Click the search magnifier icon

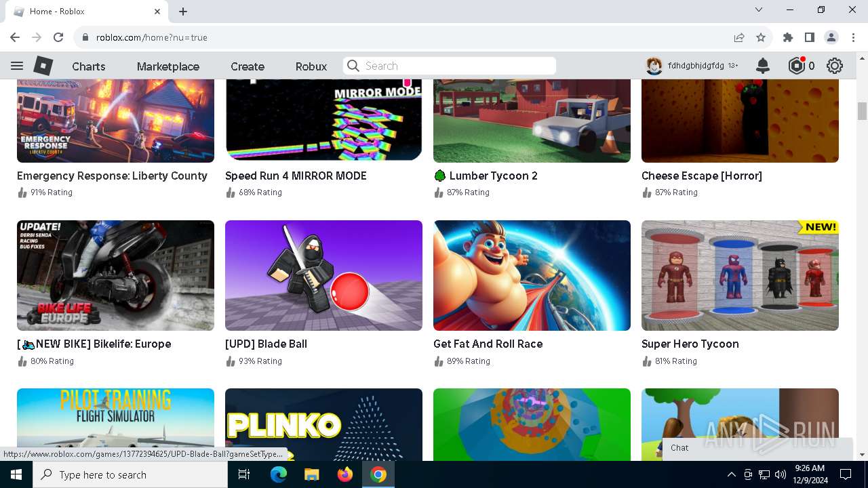pos(353,66)
